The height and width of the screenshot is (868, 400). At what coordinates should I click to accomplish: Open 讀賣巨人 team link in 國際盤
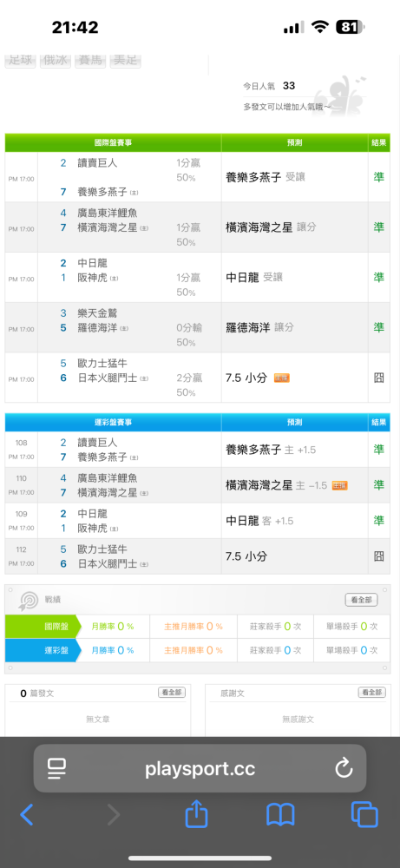pos(97,163)
